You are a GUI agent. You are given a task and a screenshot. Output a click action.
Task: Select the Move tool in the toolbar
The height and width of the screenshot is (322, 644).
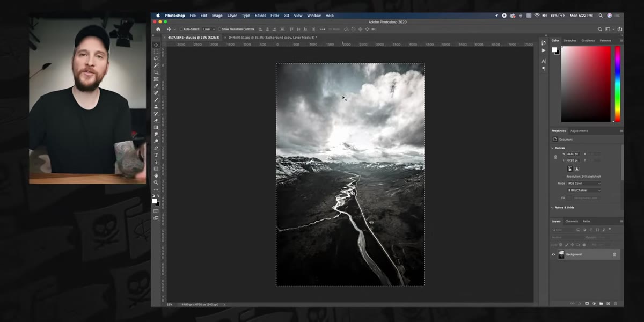pos(156,45)
